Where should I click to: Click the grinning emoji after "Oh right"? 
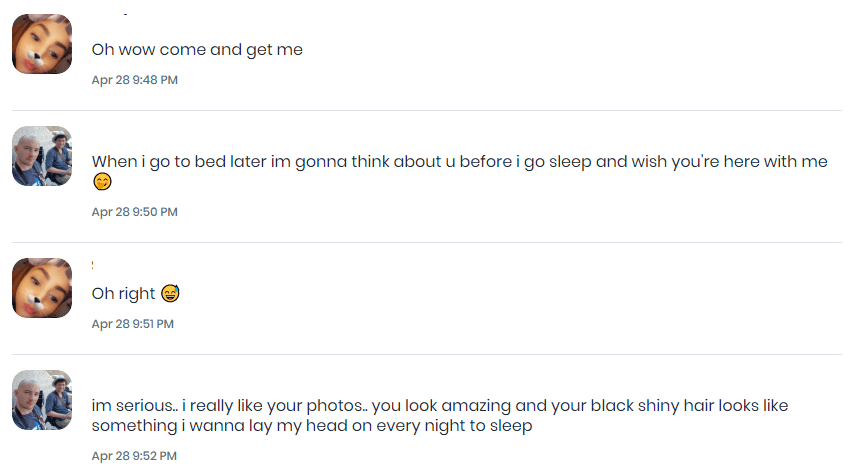click(169, 294)
